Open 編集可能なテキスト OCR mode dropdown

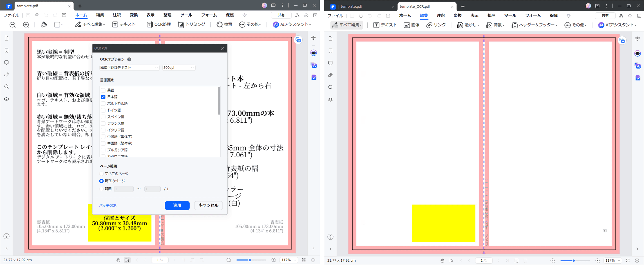[x=129, y=68]
